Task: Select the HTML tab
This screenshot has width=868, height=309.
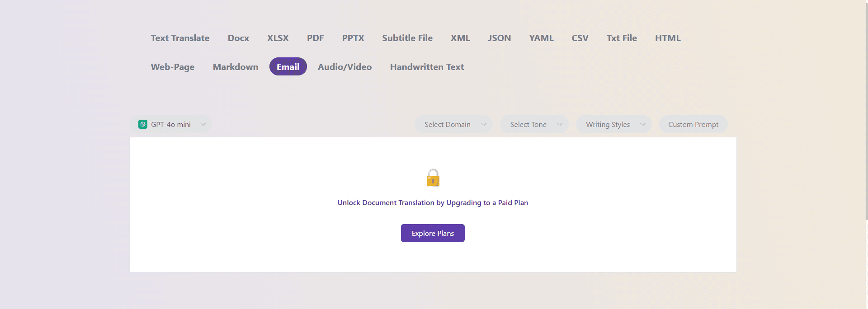Action: point(668,38)
